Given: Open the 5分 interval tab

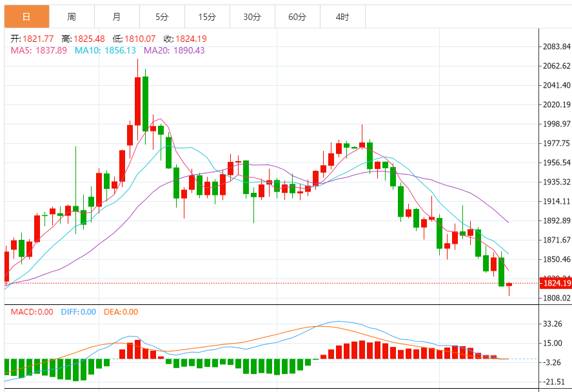Looking at the screenshot, I should [x=162, y=17].
